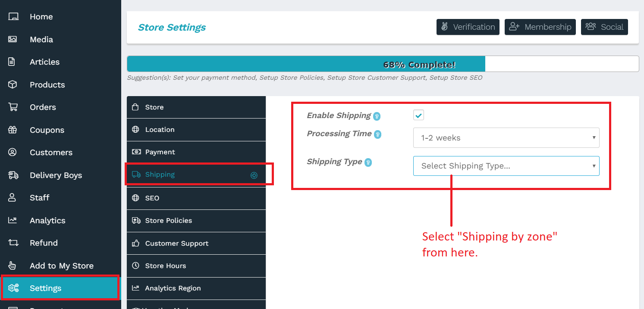Click the Coupons gift icon
Image resolution: width=644 pixels, height=309 pixels.
tap(13, 130)
